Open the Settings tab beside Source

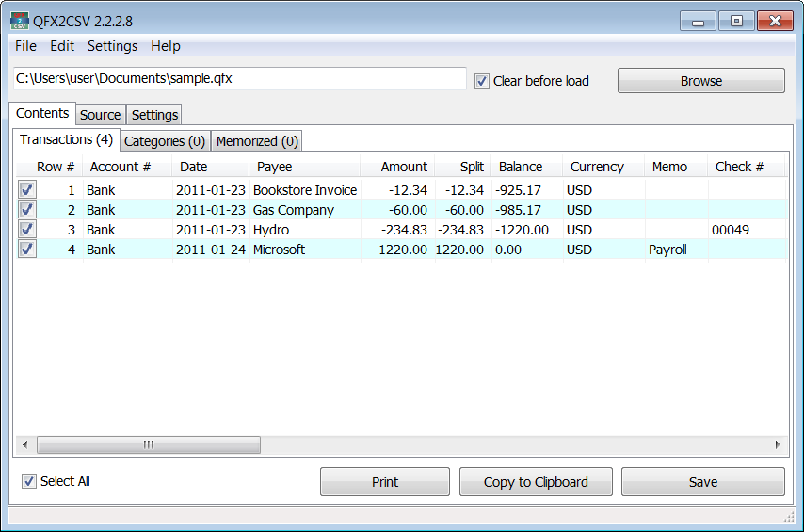[x=154, y=114]
